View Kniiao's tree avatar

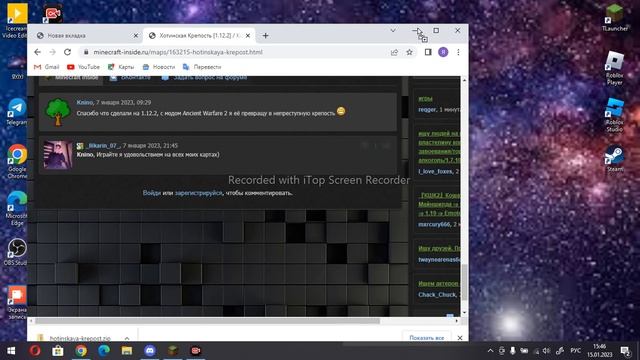pyautogui.click(x=58, y=111)
